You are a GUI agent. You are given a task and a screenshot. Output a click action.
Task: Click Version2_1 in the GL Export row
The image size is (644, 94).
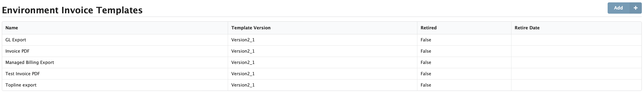(x=243, y=40)
